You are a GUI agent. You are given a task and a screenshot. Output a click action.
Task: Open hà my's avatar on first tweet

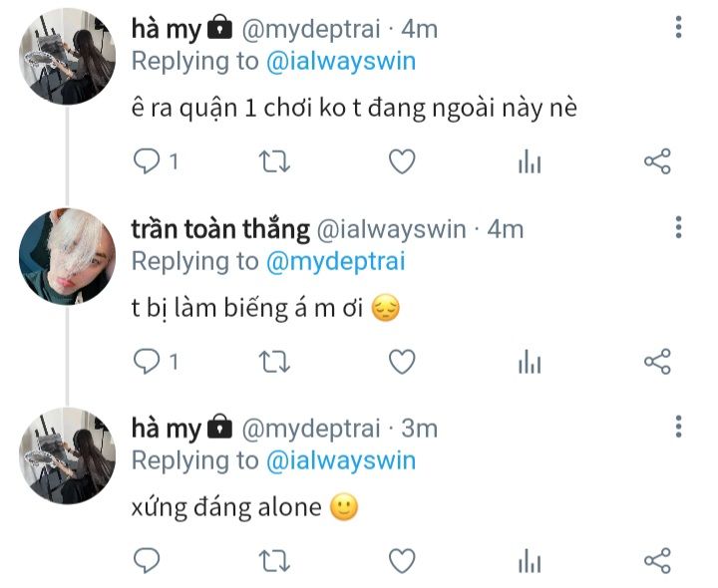[x=68, y=57]
